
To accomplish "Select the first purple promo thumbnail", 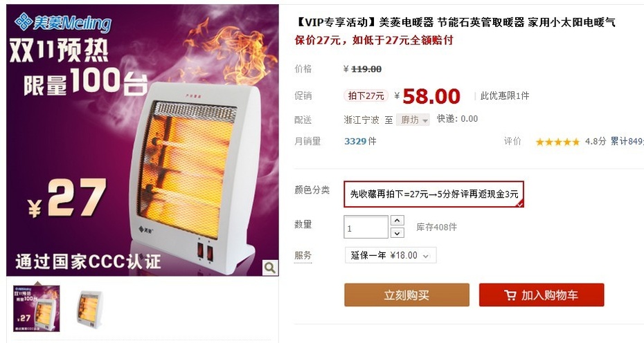I will pos(37,308).
